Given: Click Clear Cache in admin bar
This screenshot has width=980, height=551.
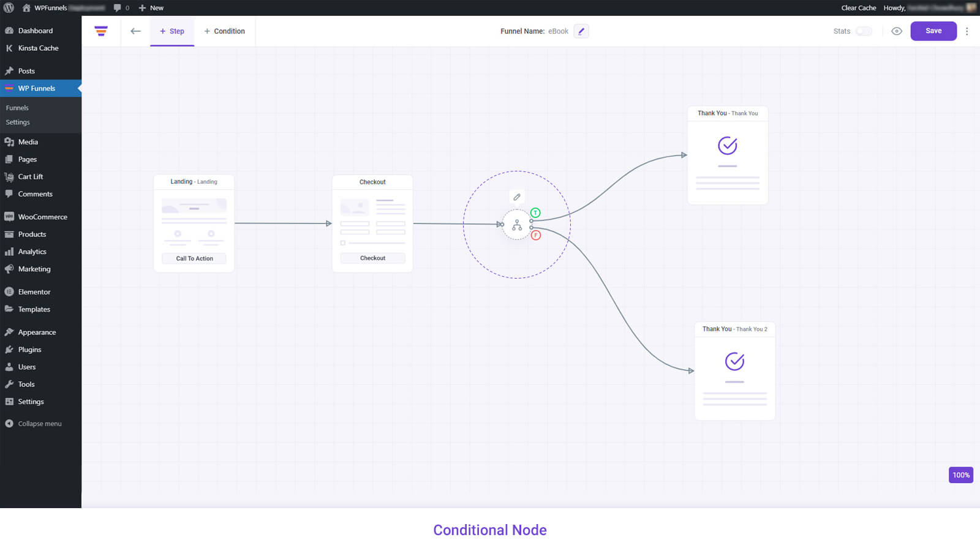Looking at the screenshot, I should coord(858,8).
